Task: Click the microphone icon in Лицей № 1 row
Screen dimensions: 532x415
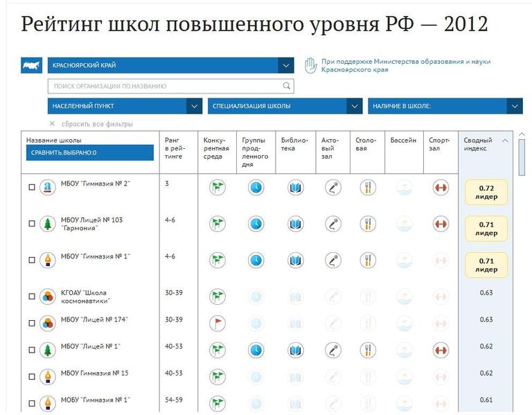Action: click(x=332, y=350)
